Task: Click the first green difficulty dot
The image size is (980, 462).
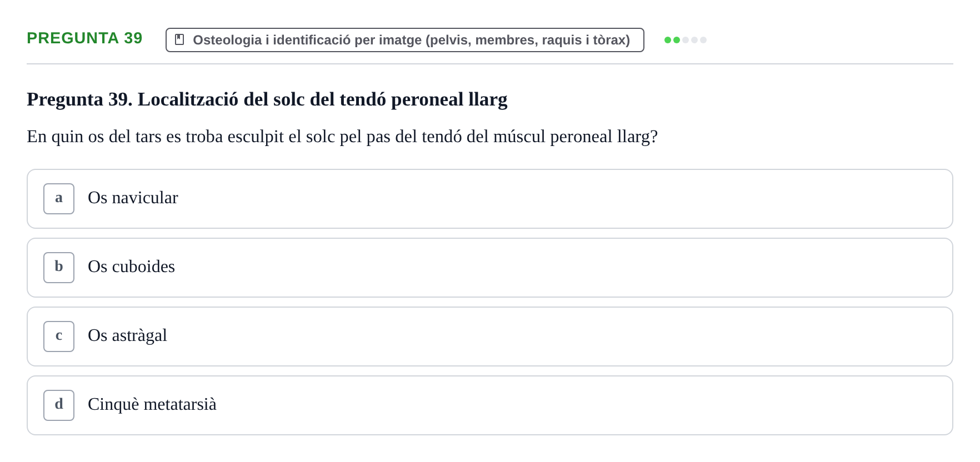Action: tap(668, 40)
